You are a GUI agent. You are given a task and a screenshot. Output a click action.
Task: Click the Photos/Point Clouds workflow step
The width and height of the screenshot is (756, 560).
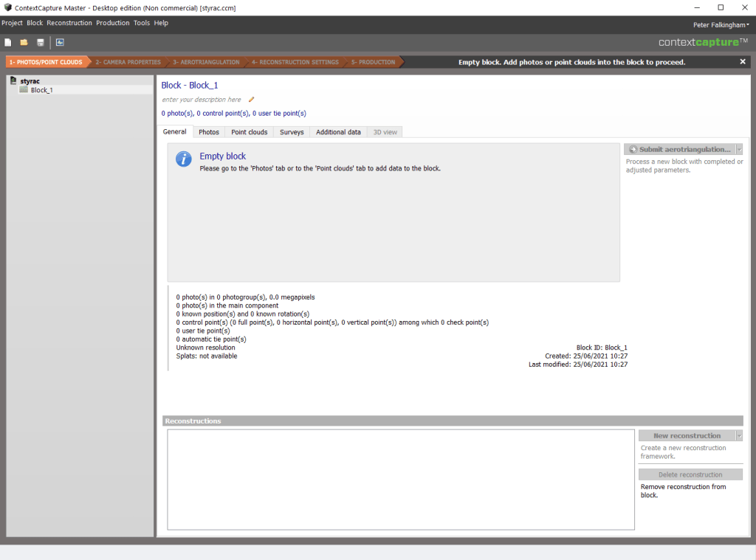point(46,62)
